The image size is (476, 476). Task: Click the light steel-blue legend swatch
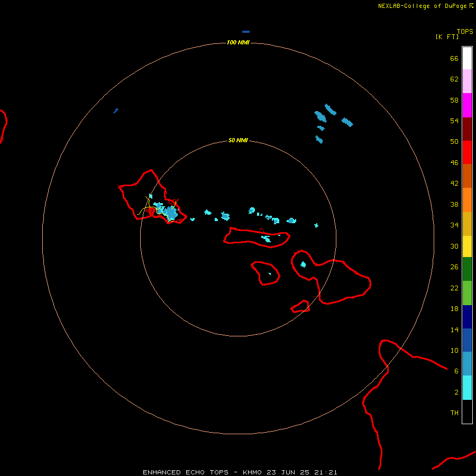467,364
